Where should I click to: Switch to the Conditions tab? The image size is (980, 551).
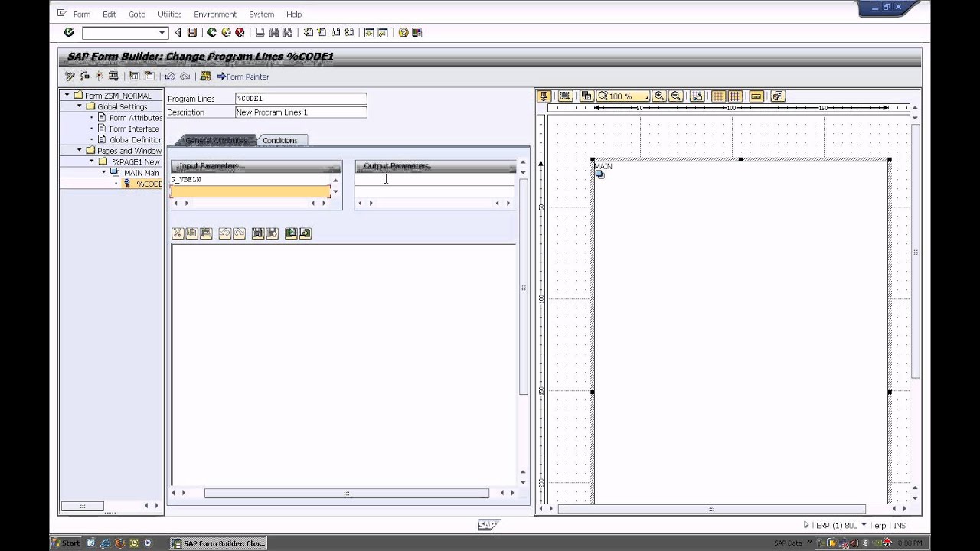[x=280, y=140]
